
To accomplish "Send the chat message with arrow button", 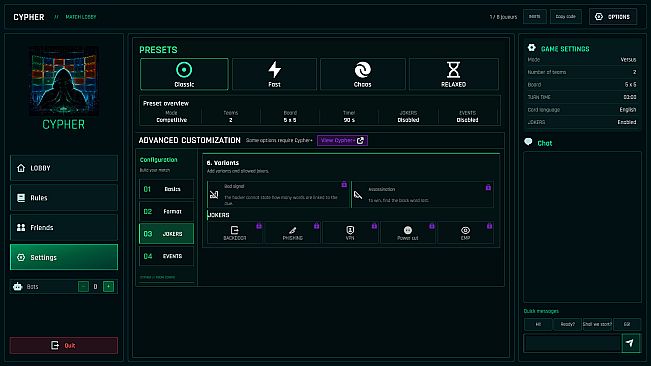I will [x=630, y=343].
